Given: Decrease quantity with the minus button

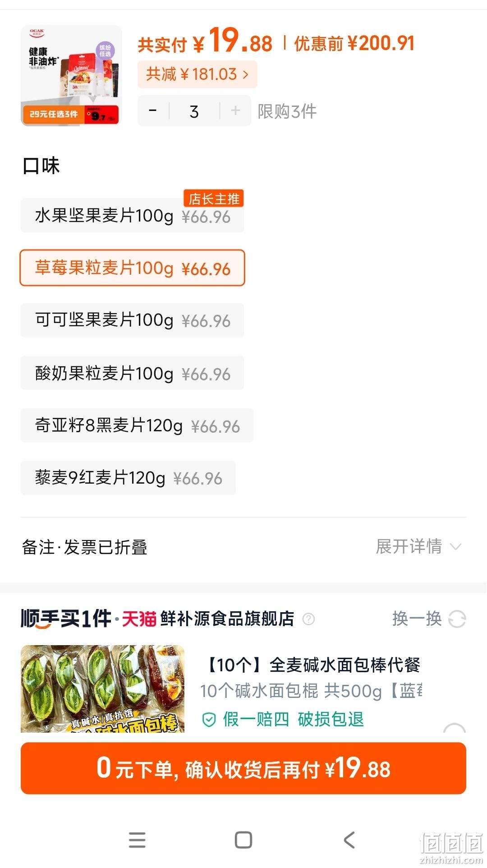Looking at the screenshot, I should coord(153,111).
